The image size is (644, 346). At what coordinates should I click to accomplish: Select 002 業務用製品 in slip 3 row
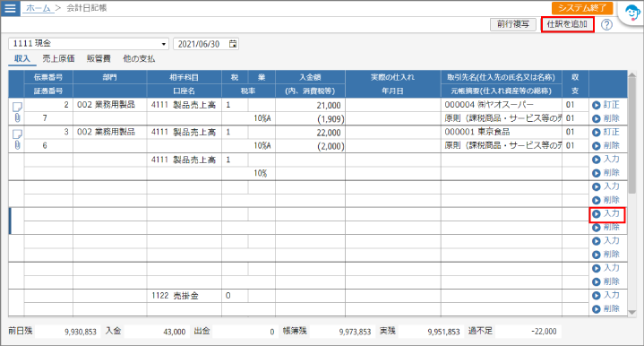(109, 132)
